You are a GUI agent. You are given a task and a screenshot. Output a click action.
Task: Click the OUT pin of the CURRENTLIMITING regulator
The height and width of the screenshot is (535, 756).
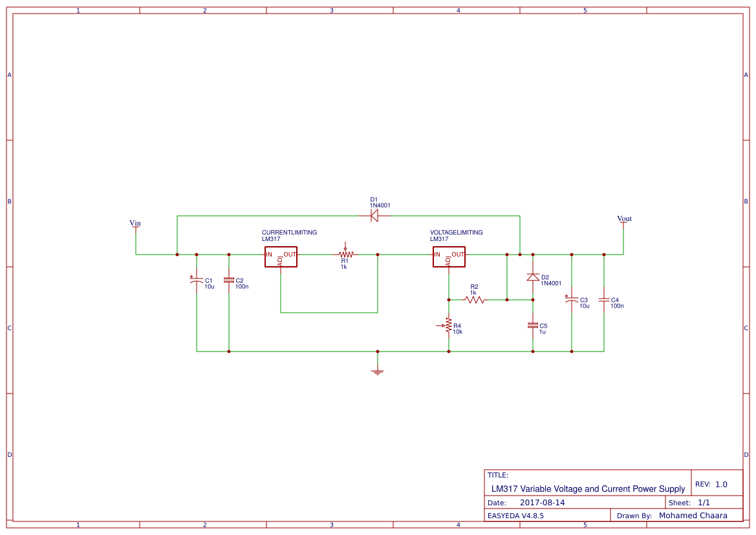[290, 255]
